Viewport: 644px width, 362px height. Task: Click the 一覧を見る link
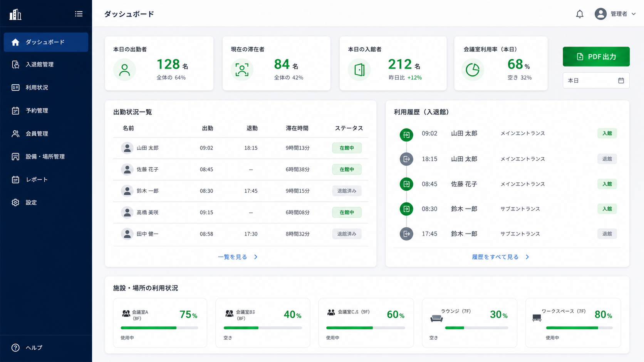pyautogui.click(x=232, y=257)
